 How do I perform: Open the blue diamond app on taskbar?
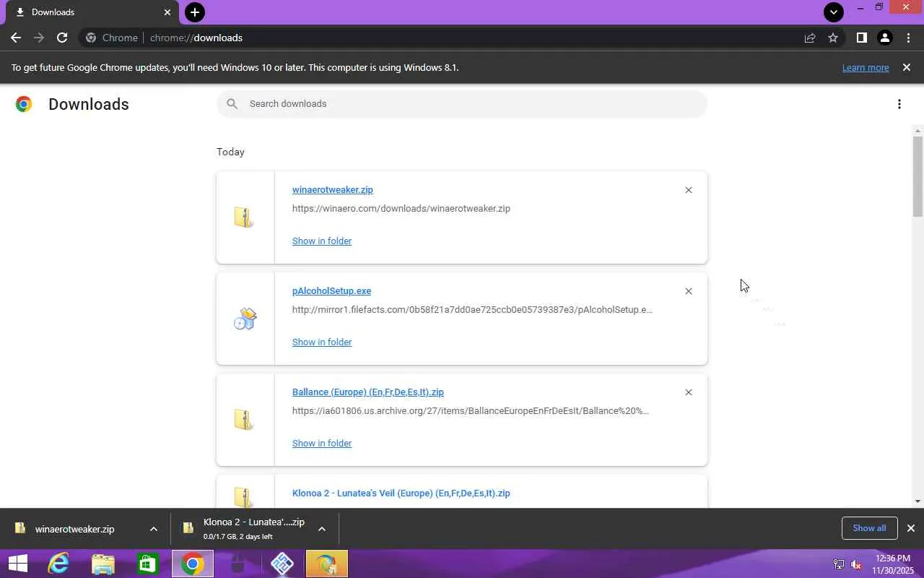(x=282, y=564)
